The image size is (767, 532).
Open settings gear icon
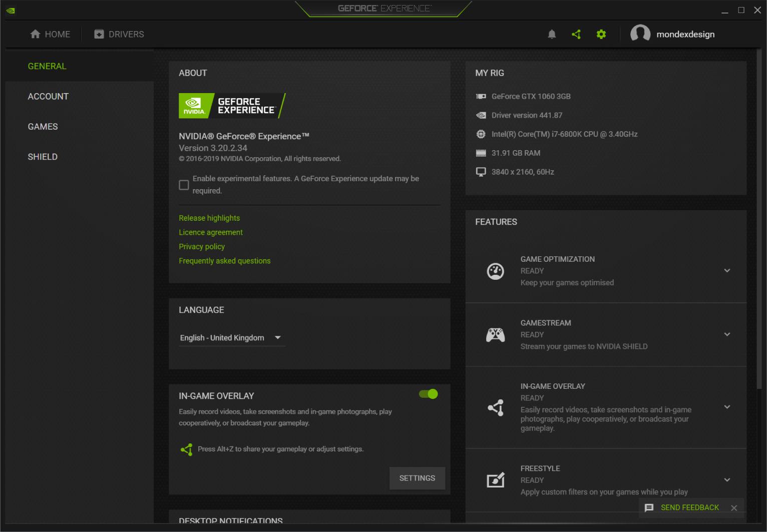pyautogui.click(x=601, y=35)
